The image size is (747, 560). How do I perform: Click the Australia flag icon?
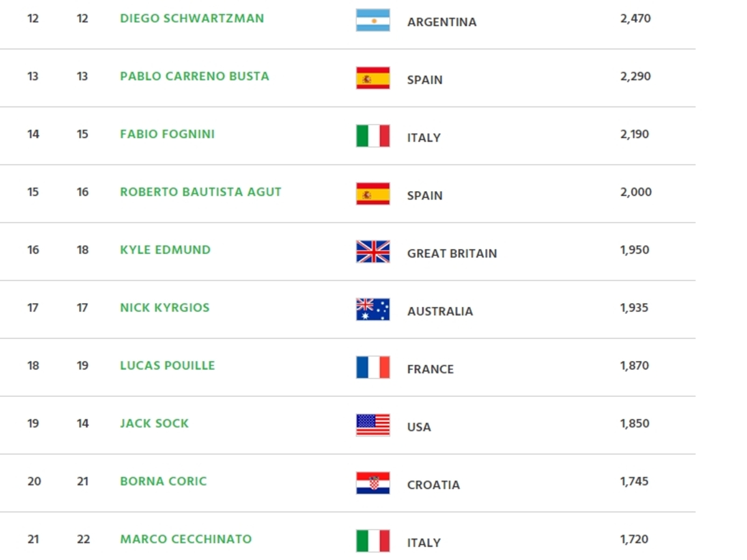pyautogui.click(x=373, y=309)
